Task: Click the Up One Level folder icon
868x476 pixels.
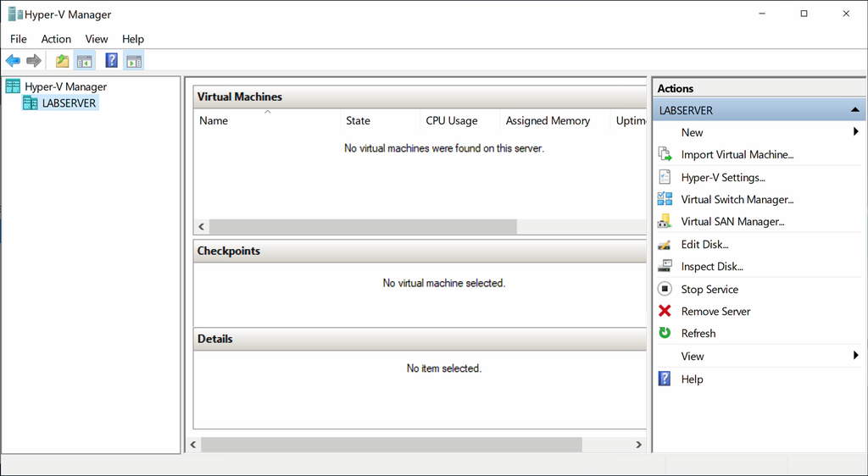Action: click(62, 61)
